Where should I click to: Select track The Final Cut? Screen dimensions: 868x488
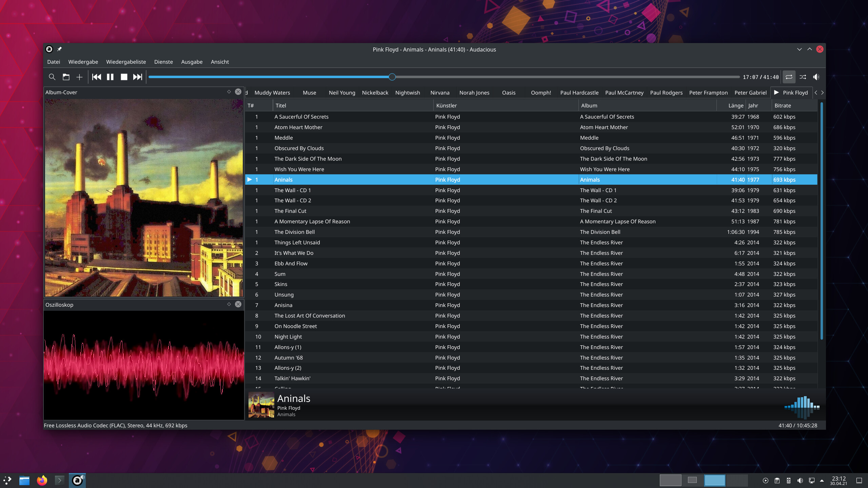coord(531,211)
